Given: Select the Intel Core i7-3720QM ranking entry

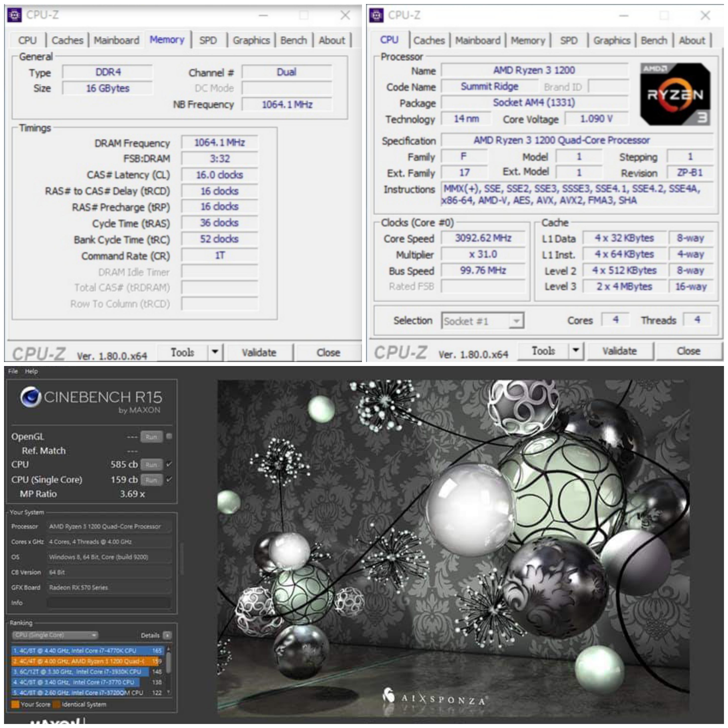Looking at the screenshot, I should (x=87, y=693).
